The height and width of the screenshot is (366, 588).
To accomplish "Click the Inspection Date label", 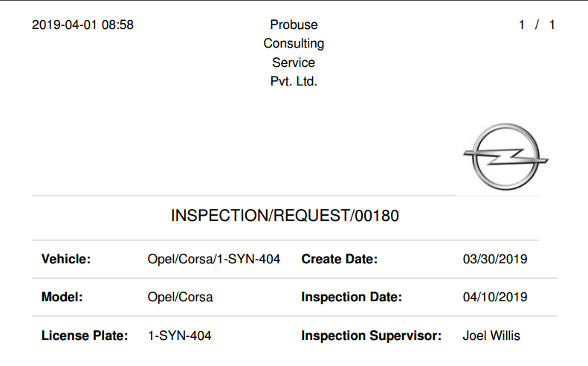I will coord(352,297).
